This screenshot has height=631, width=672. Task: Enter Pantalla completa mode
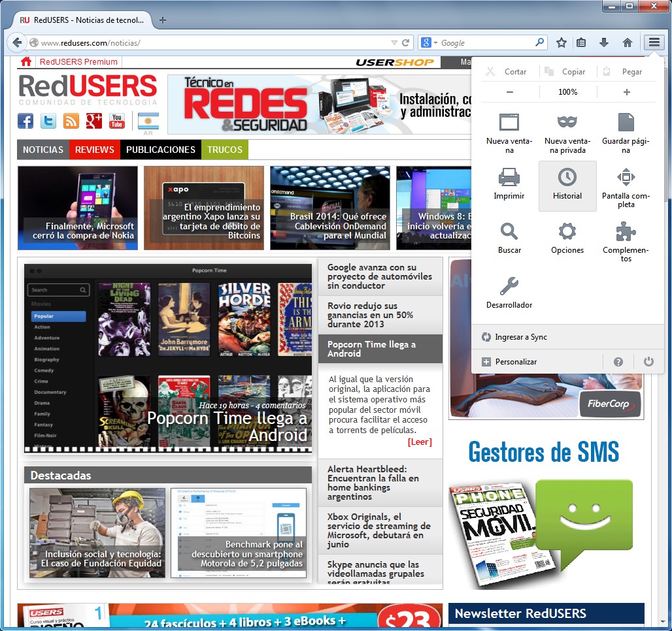pos(626,186)
